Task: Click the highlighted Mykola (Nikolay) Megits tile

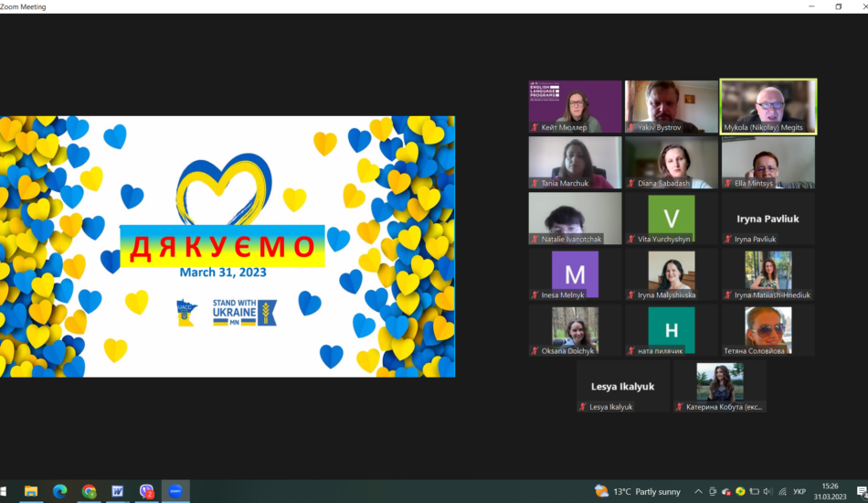Action: (767, 106)
